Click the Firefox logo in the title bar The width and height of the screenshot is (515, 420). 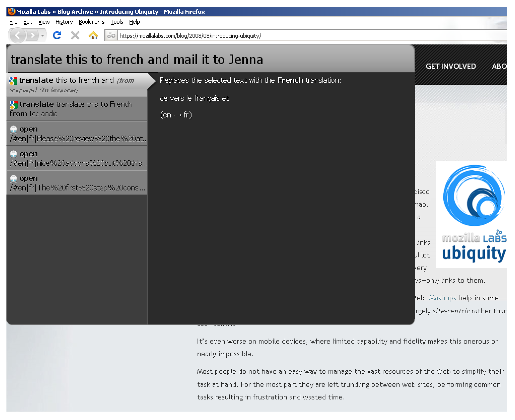click(11, 12)
